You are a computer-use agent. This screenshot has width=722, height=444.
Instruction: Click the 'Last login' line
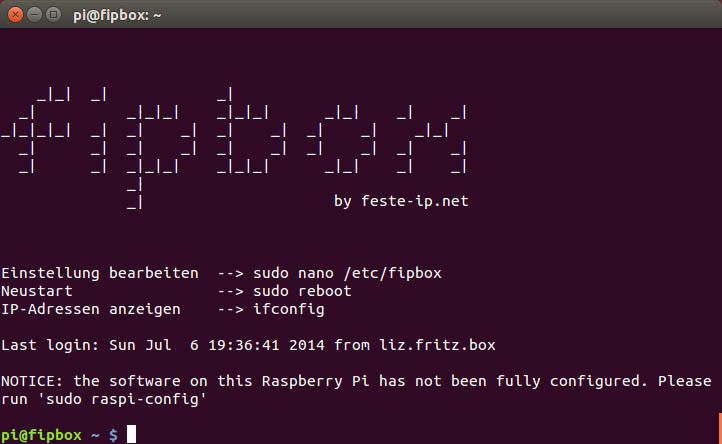coord(248,345)
